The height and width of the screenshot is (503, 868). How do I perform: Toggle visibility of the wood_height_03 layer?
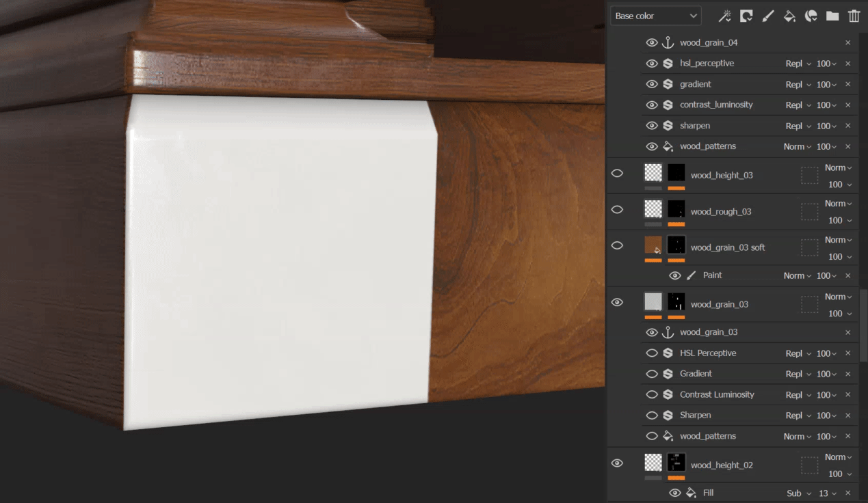(617, 174)
